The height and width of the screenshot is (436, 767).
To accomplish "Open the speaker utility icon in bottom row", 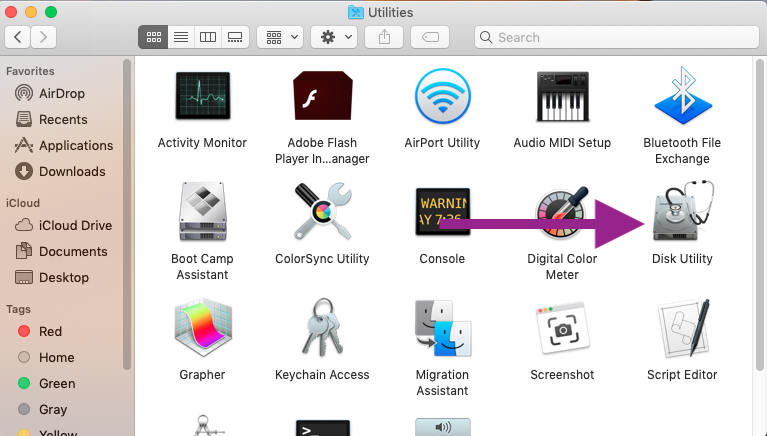I will 443,427.
